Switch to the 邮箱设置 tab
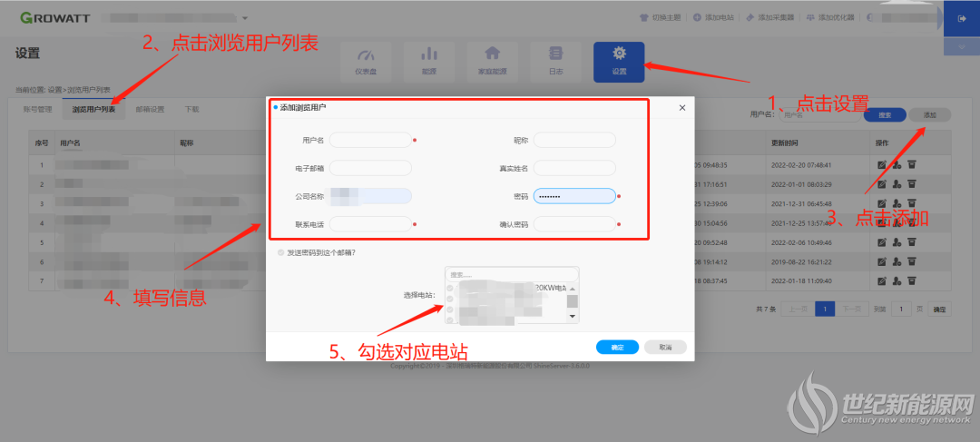The image size is (980, 442). tap(150, 110)
